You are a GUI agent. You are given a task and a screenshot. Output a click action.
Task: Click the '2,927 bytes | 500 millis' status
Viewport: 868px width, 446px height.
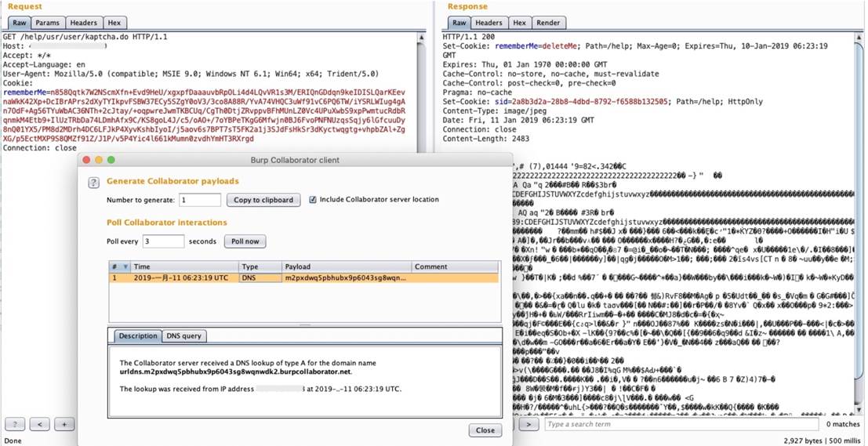coord(823,441)
